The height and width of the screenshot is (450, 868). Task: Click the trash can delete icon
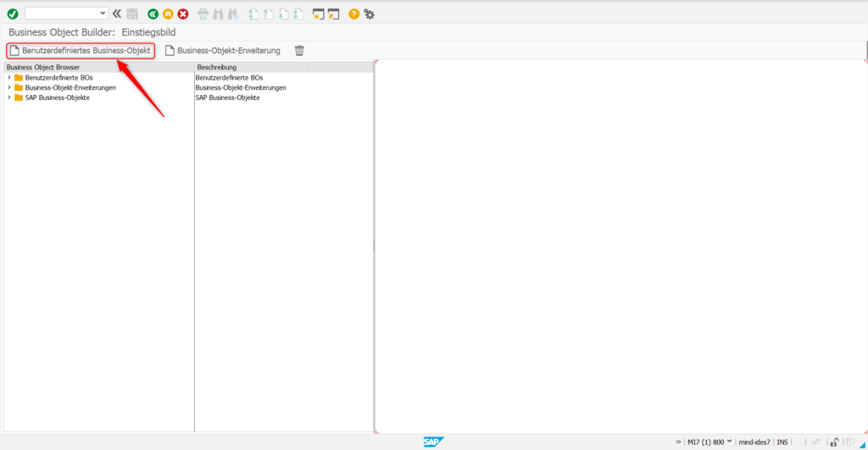[x=299, y=51]
